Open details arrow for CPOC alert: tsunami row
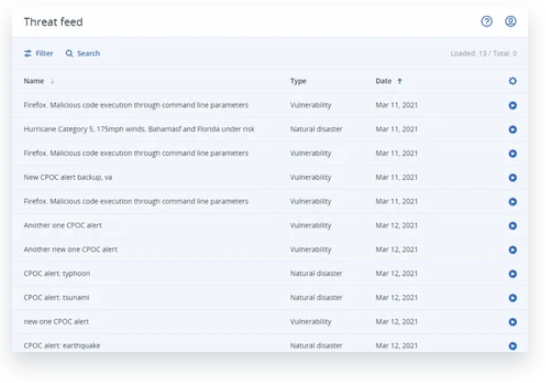This screenshot has height=383, width=546. pyautogui.click(x=513, y=298)
